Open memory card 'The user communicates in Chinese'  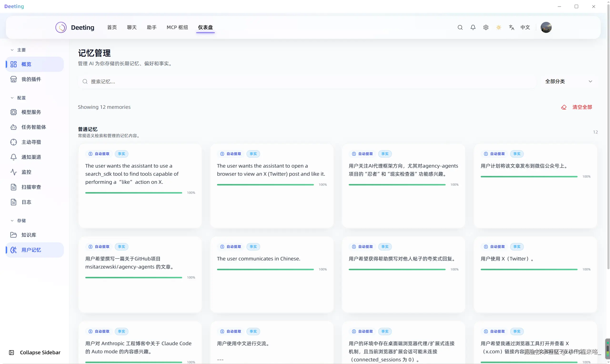(x=272, y=275)
